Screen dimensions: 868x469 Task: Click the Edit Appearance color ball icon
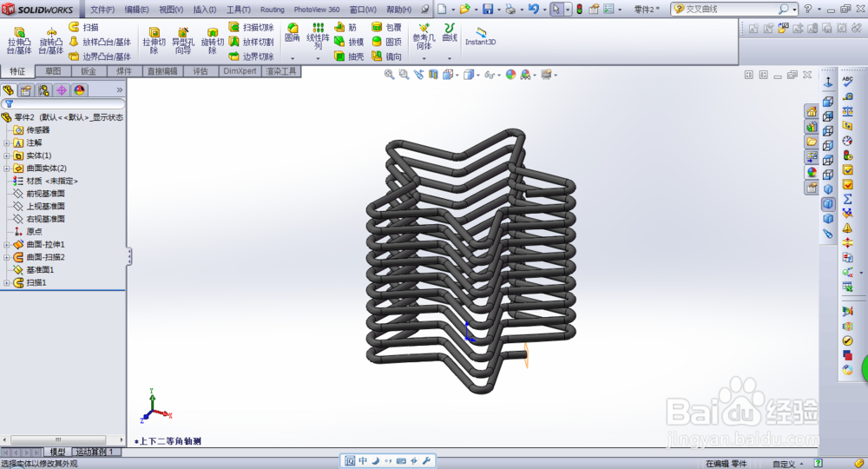point(510,74)
